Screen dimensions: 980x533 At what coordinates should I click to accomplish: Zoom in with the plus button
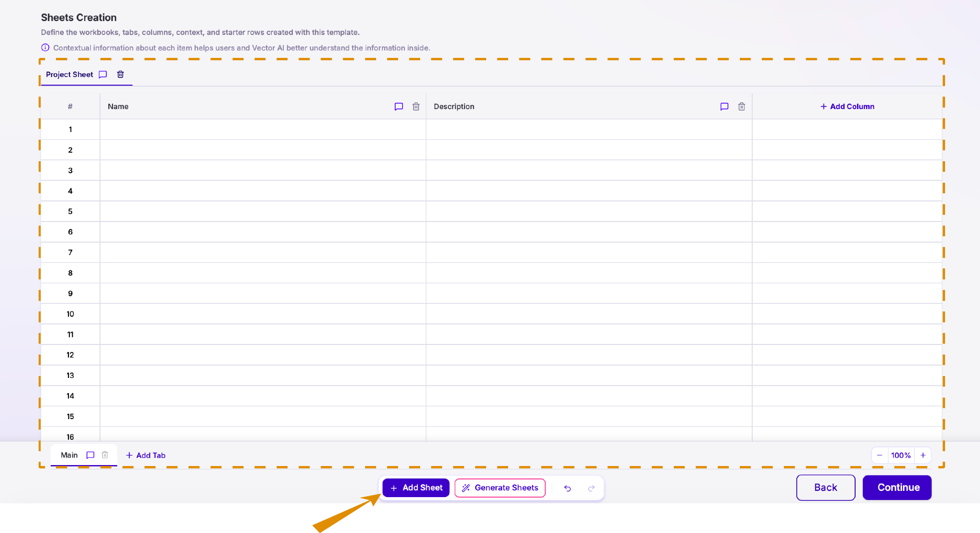pyautogui.click(x=923, y=455)
